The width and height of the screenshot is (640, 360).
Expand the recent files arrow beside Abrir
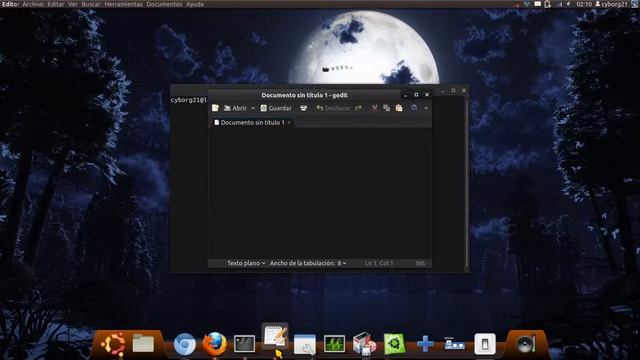[253, 108]
